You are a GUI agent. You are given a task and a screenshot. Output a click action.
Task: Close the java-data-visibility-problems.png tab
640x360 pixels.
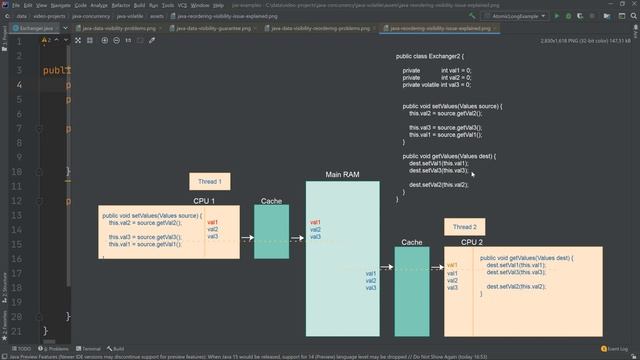[x=160, y=28]
